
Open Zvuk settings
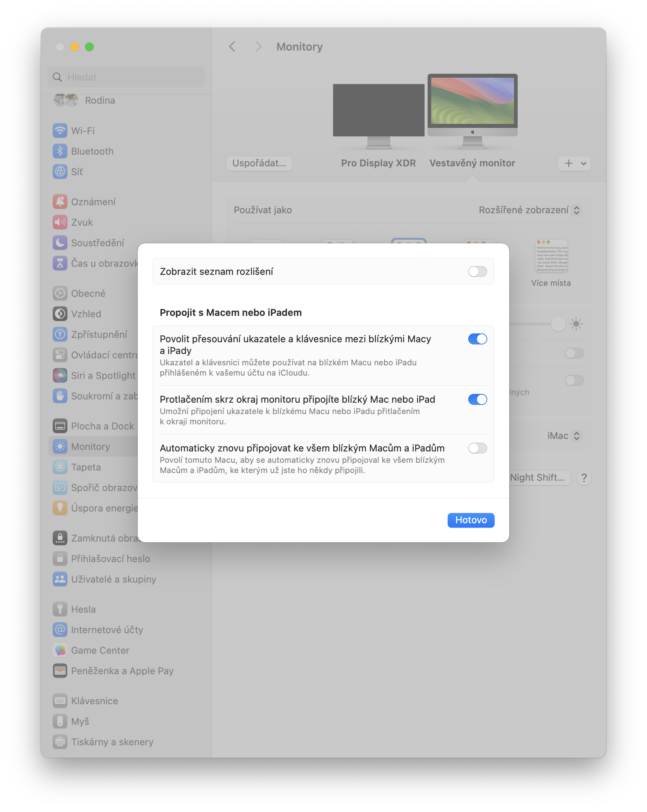pos(81,222)
